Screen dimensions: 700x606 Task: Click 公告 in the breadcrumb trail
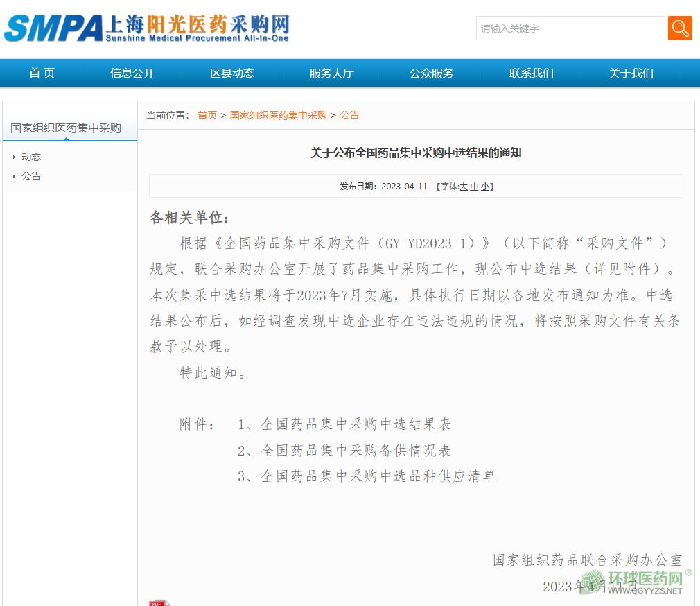[349, 115]
